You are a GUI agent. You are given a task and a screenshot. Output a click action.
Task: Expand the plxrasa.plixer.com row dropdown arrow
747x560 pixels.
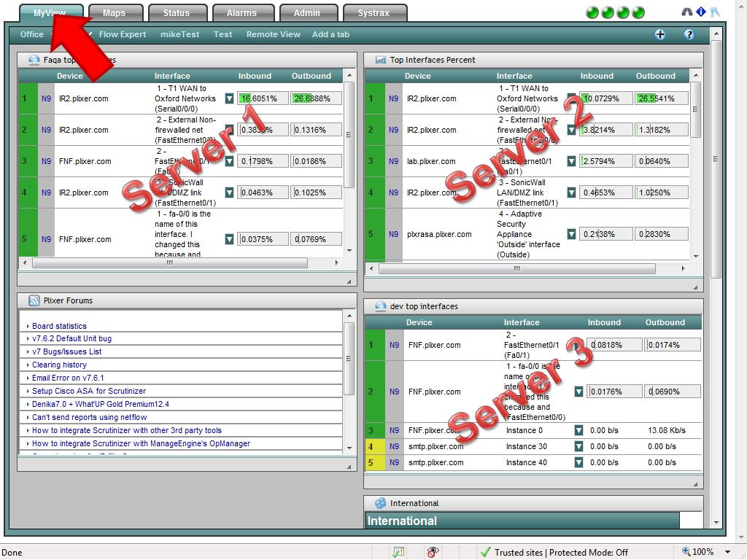click(x=571, y=234)
